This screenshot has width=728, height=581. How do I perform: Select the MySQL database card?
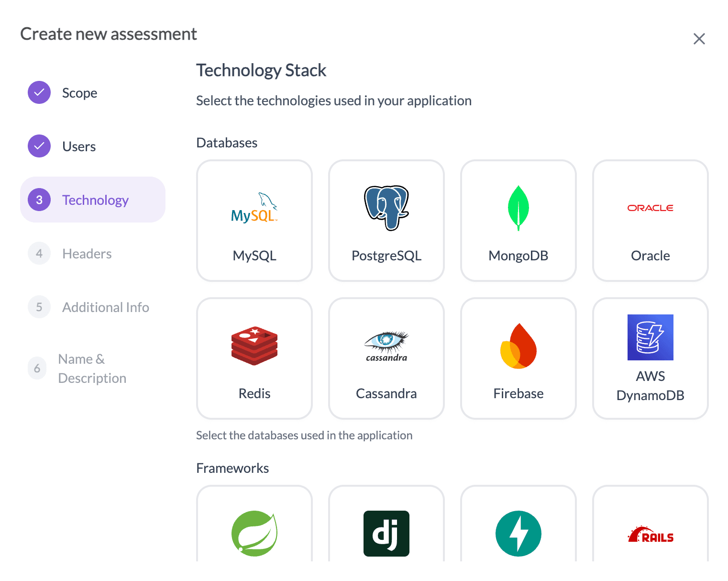click(254, 221)
